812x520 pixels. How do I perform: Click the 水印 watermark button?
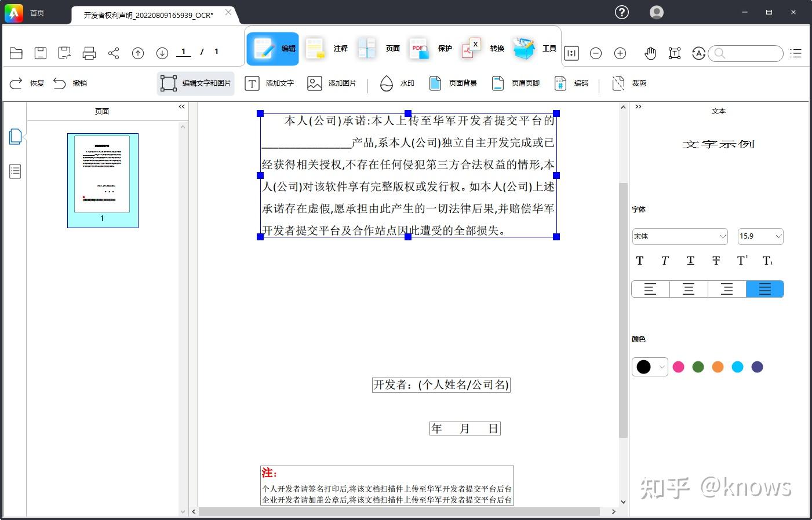coord(397,83)
